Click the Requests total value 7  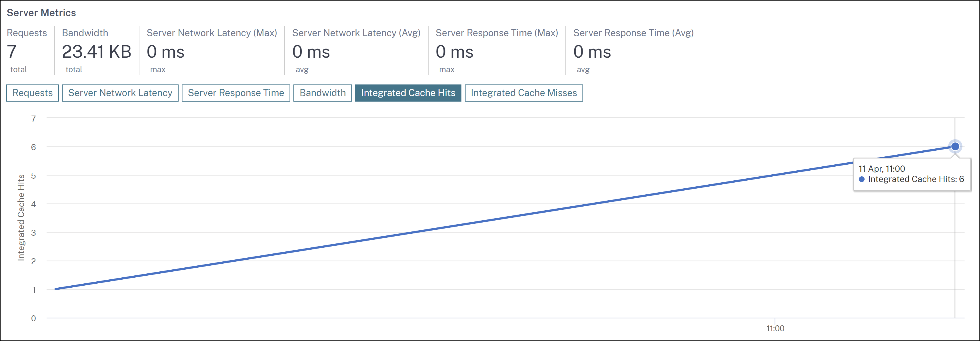tap(12, 52)
